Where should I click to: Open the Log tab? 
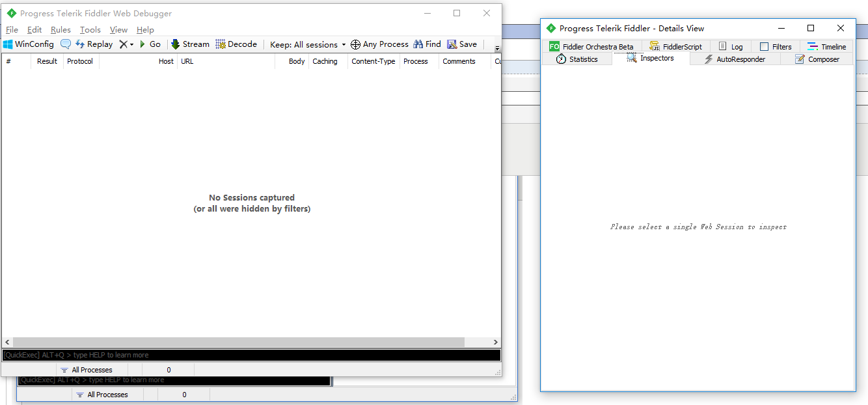pos(731,47)
